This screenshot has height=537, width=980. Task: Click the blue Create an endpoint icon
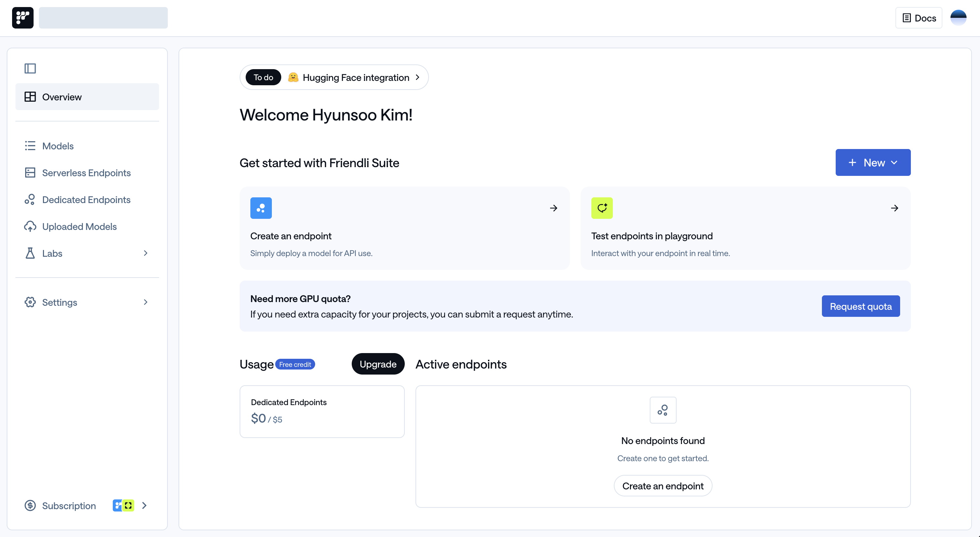coord(260,208)
